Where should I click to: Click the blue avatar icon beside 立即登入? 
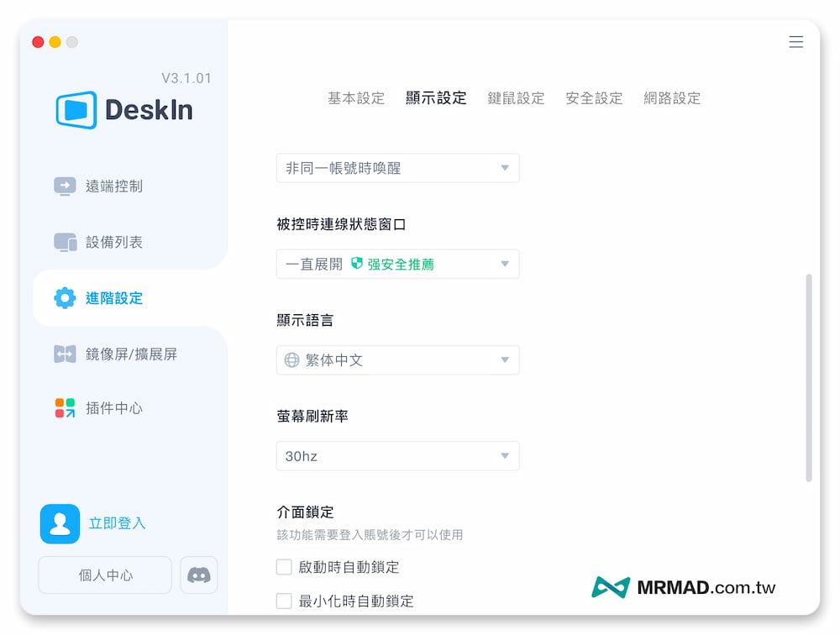pyautogui.click(x=60, y=523)
